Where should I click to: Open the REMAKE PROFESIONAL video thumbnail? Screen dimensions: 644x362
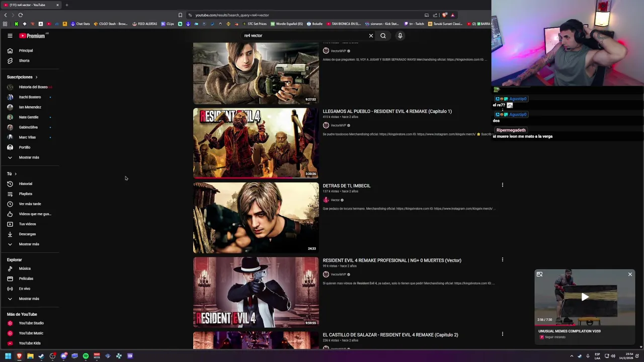(x=256, y=292)
